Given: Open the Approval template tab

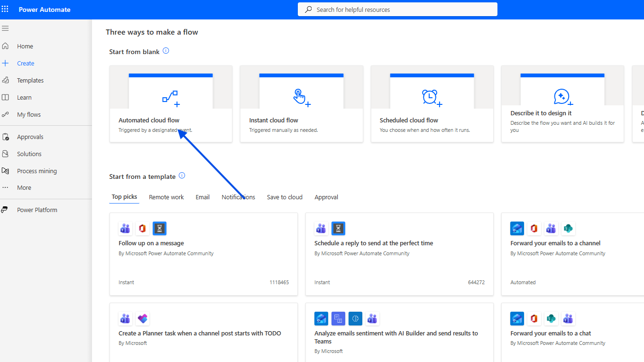Looking at the screenshot, I should point(326,197).
